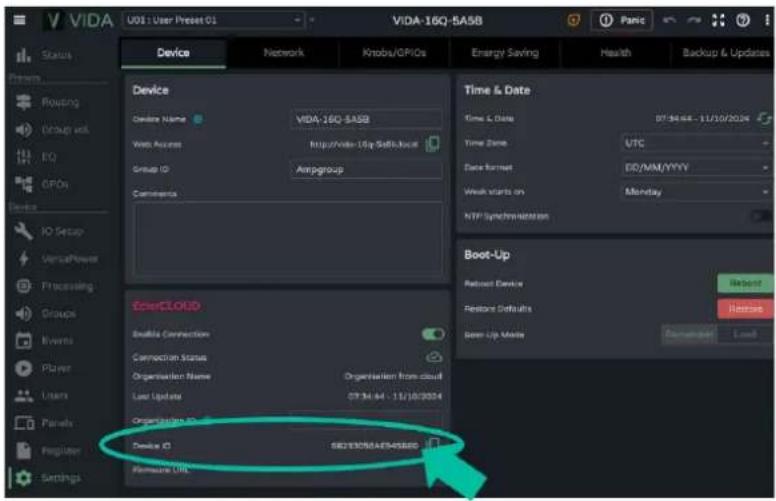Open the Date format dropdown
The width and height of the screenshot is (776, 501).
point(696,167)
